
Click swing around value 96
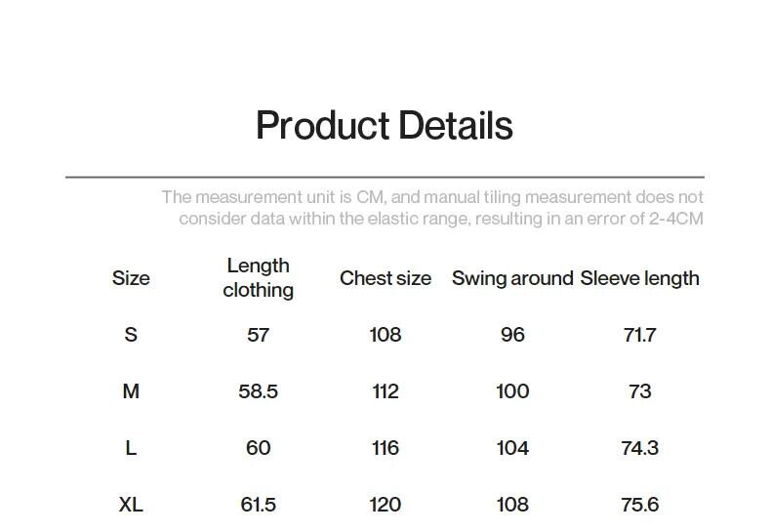tap(512, 335)
